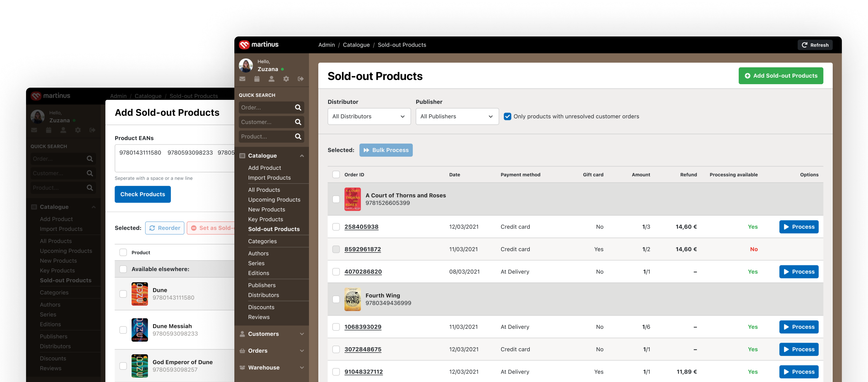The width and height of the screenshot is (868, 382).
Task: Click the logout icon in front sidebar
Action: click(301, 78)
